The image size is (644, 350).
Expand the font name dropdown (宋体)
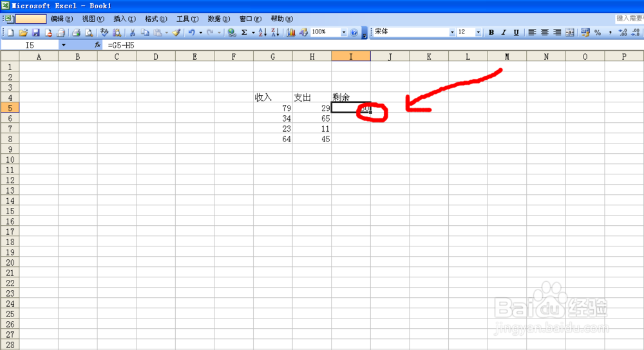tap(452, 32)
